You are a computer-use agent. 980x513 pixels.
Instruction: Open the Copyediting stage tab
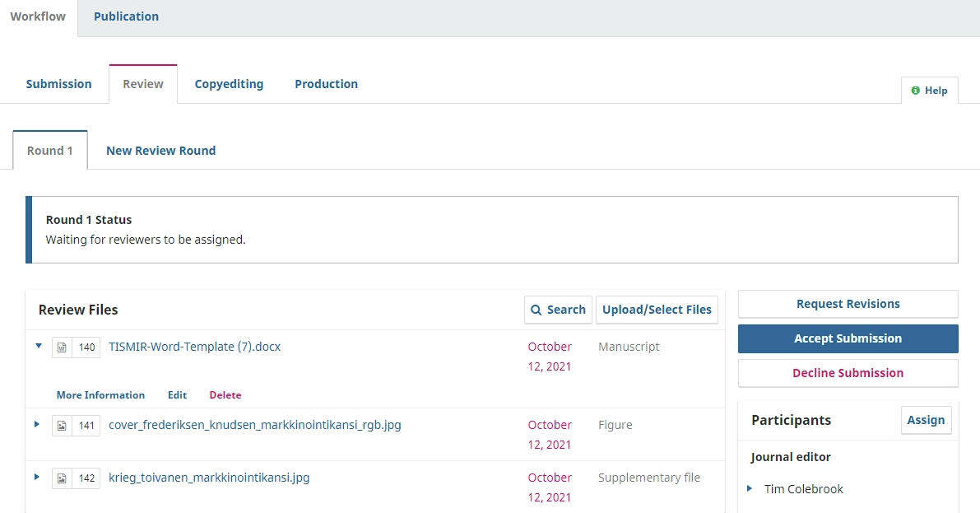pyautogui.click(x=229, y=84)
